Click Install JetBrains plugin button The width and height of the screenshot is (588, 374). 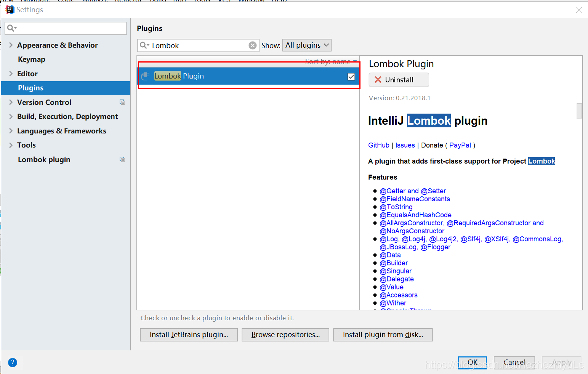point(189,335)
